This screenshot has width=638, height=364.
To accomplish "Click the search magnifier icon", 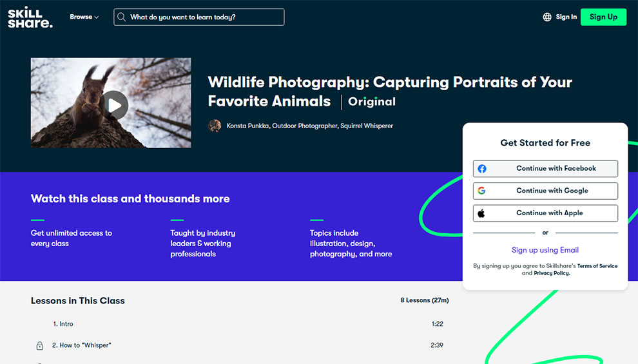I will [x=121, y=17].
